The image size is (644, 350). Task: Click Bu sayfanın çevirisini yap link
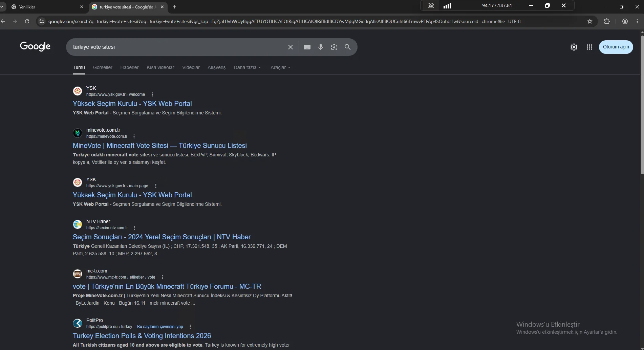tap(160, 327)
